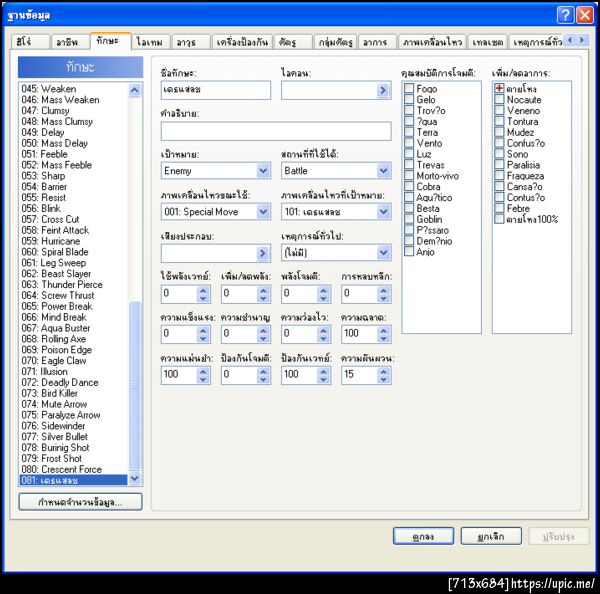This screenshot has height=594, width=600.
Task: Toggle the ตายโหง plus state marker
Action: point(499,88)
